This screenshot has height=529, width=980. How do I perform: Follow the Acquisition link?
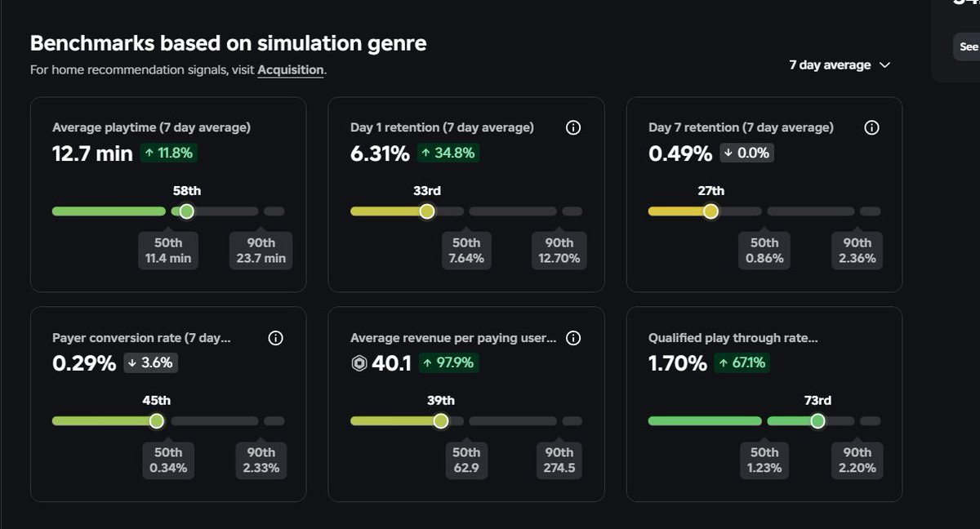pyautogui.click(x=291, y=70)
